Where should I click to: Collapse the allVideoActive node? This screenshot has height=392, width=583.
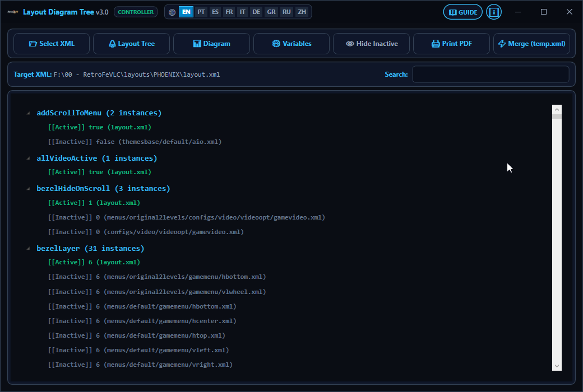[28, 158]
